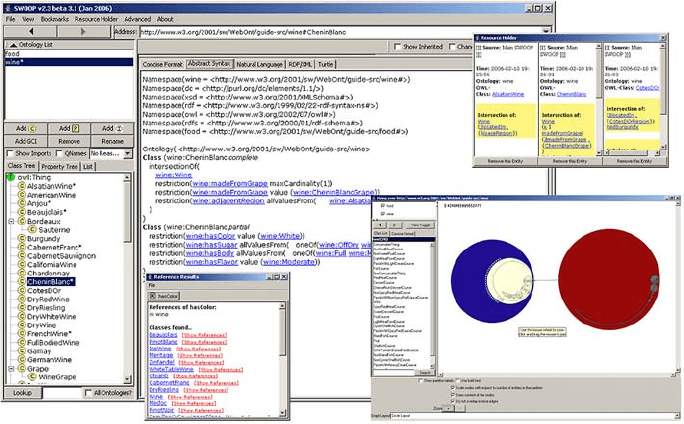
Task: Open the File menu
Action: (x=10, y=19)
